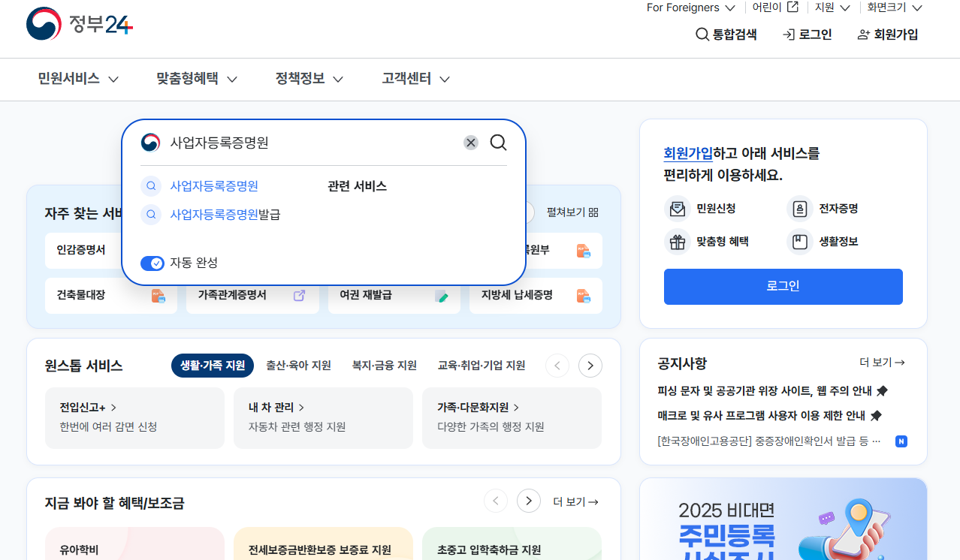Screen dimensions: 960x560
Task: Select 사업자등록증명원 suggestion
Action: click(214, 186)
